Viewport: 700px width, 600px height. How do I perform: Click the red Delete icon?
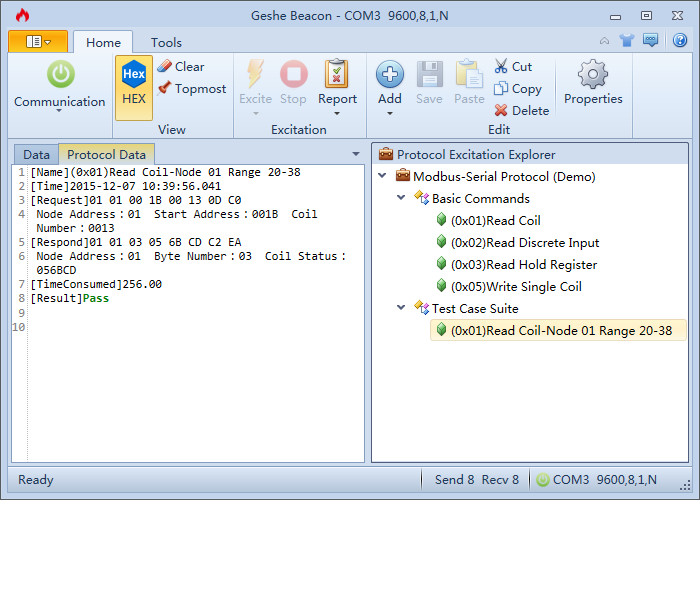coord(500,110)
